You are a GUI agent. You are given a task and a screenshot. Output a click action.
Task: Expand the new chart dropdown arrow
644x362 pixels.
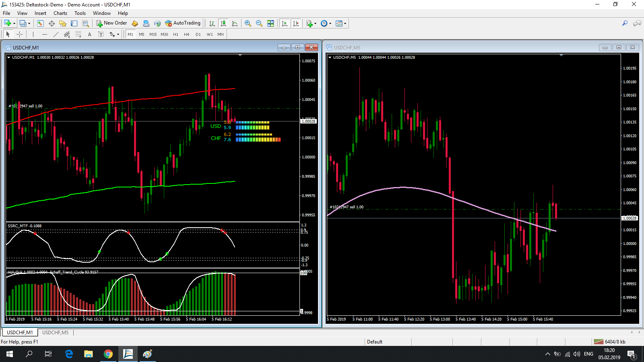point(14,23)
